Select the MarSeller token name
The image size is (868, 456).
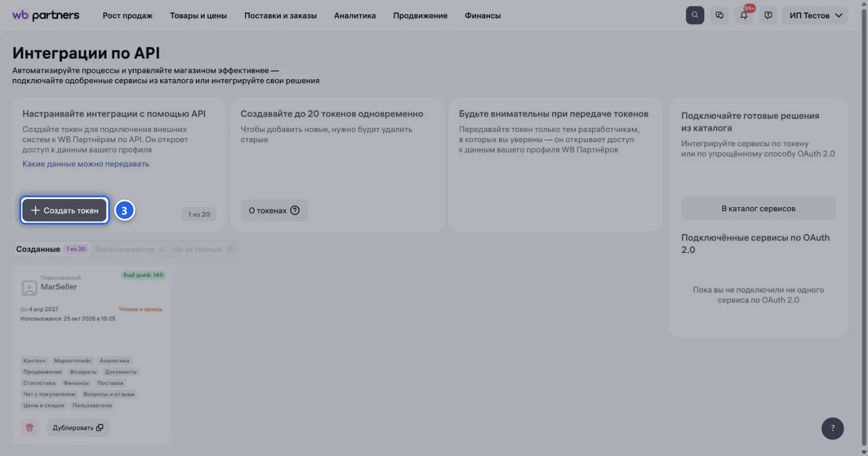pyautogui.click(x=59, y=287)
